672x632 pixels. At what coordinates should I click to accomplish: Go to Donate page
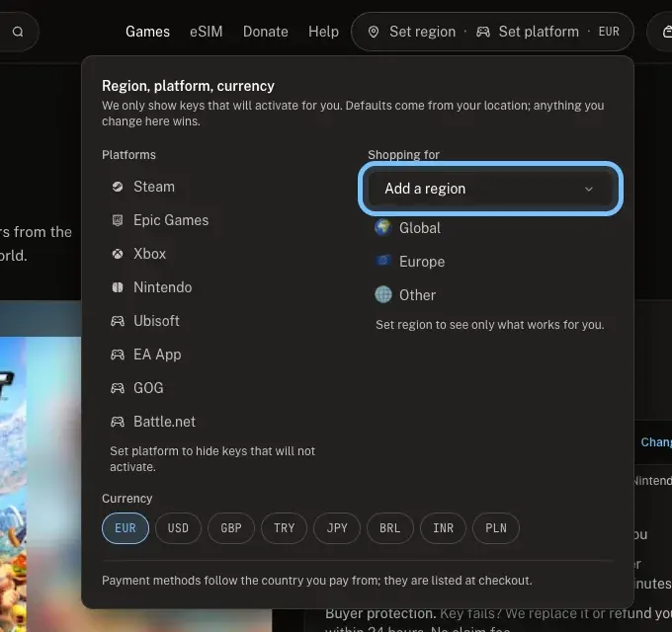(265, 32)
